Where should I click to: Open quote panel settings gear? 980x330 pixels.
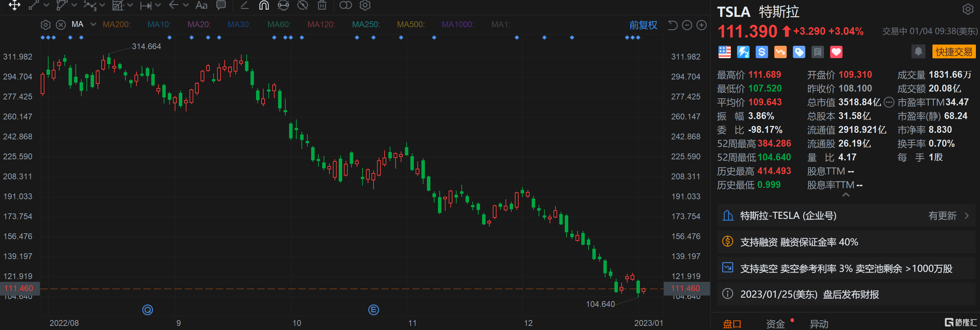pyautogui.click(x=968, y=9)
